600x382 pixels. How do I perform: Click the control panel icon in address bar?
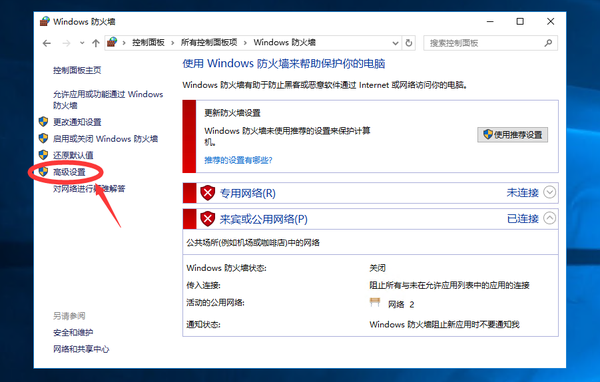[x=112, y=42]
